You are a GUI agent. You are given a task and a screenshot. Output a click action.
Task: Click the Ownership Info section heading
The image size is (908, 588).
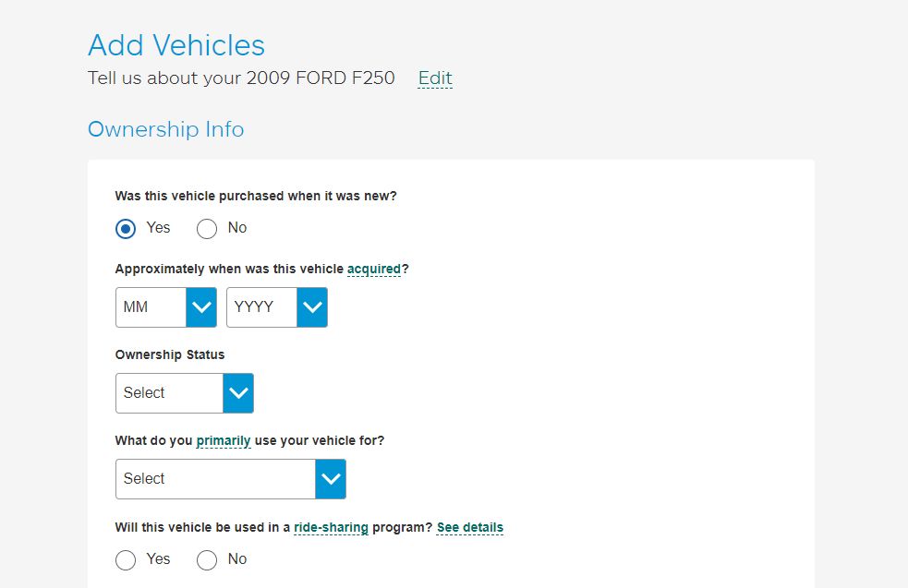(x=165, y=129)
